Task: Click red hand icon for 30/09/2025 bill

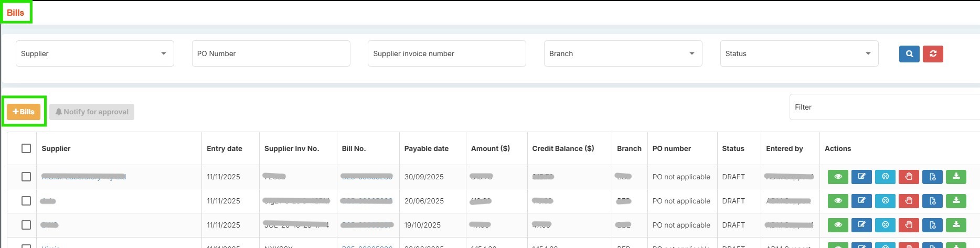Action: coord(909,177)
